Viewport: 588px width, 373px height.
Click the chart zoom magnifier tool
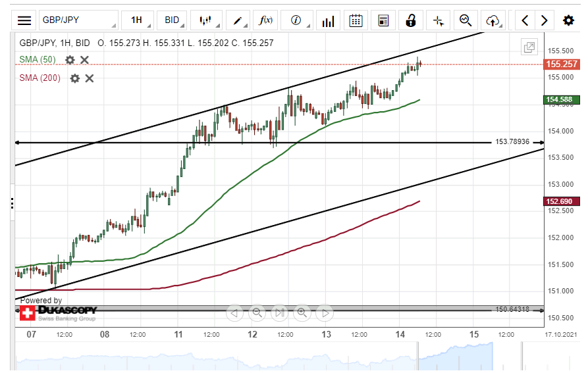click(x=466, y=20)
